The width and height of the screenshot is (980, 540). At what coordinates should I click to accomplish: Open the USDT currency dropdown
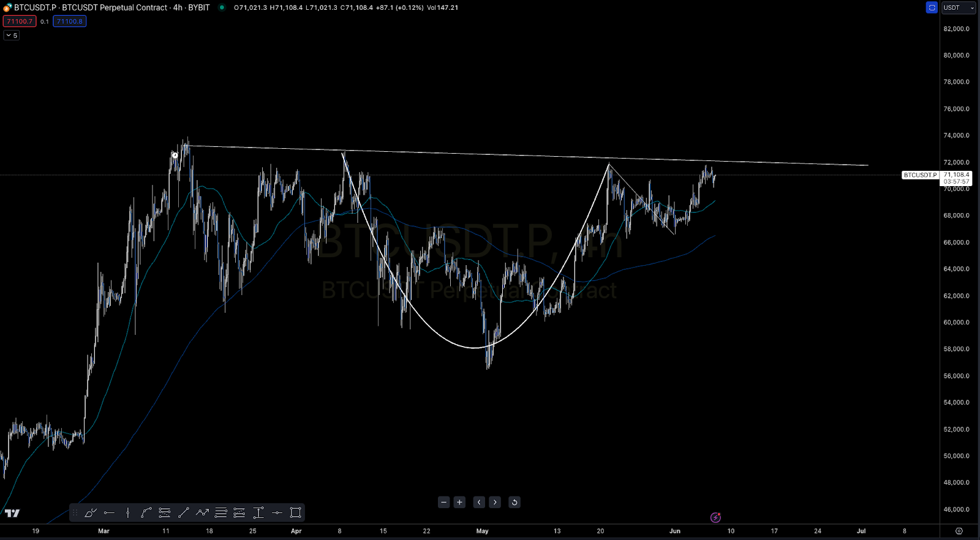point(959,7)
